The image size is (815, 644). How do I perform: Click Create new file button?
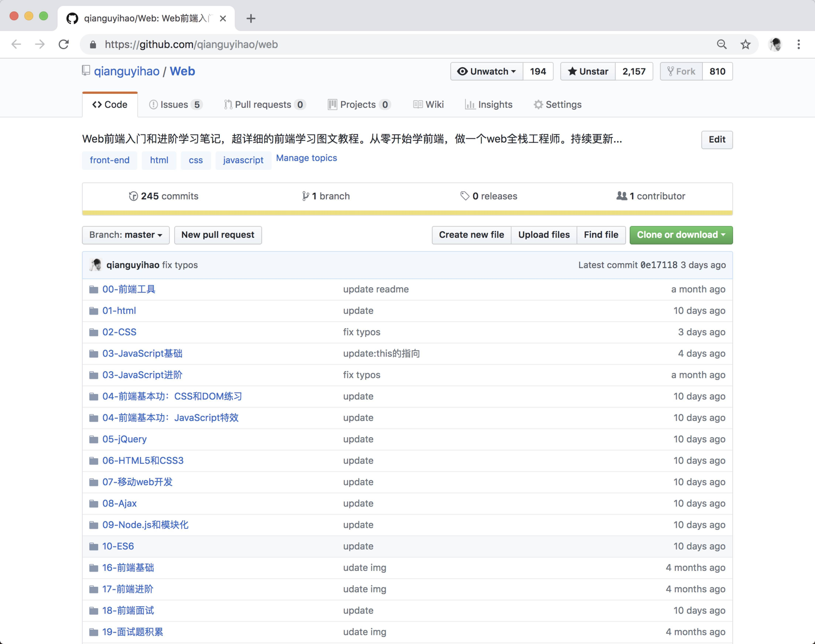click(471, 235)
